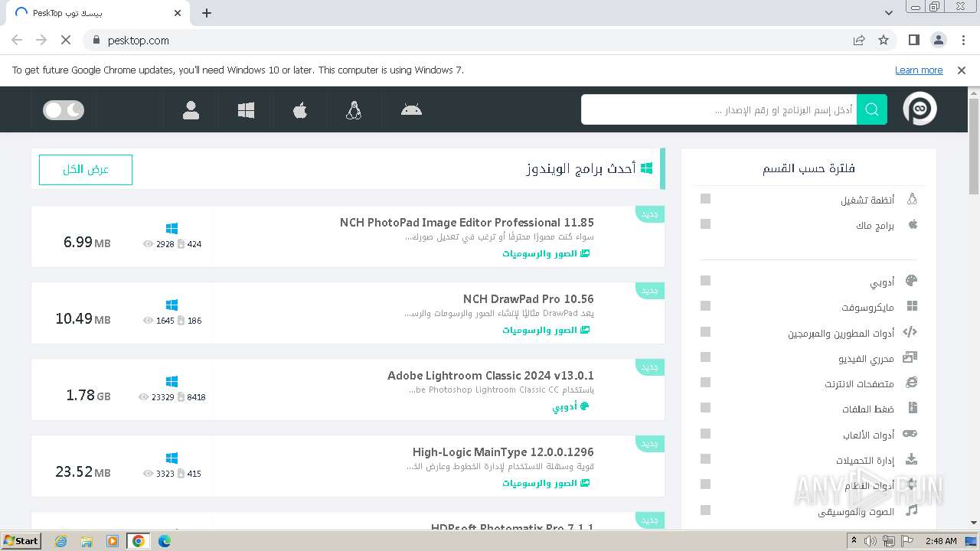Click the Learn more link in update banner

(919, 70)
